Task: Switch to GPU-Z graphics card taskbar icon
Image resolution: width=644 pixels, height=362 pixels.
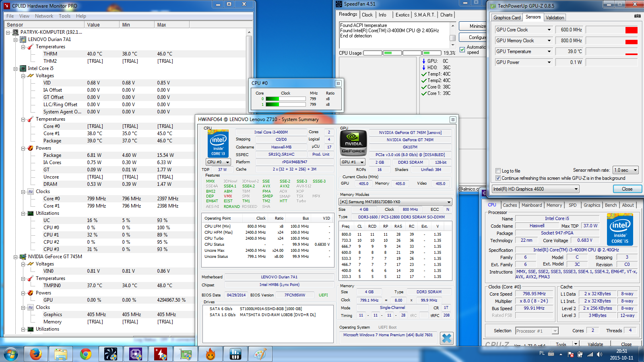Action: [x=186, y=354]
